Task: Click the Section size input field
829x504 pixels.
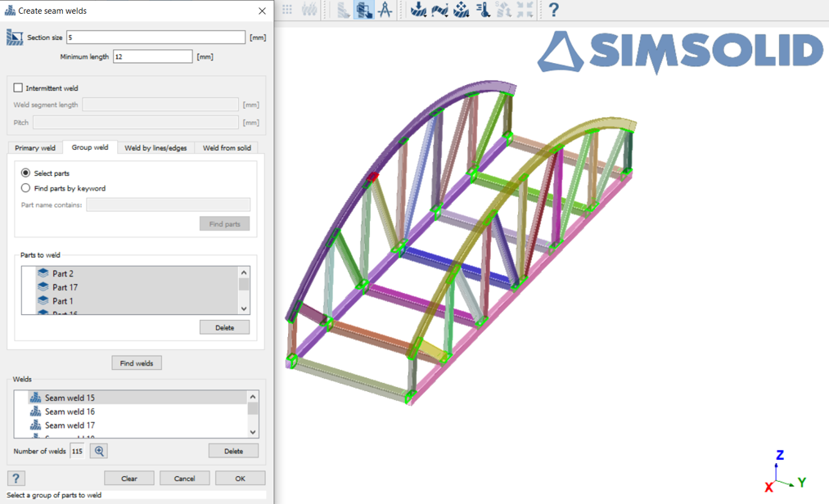Action: pyautogui.click(x=155, y=38)
